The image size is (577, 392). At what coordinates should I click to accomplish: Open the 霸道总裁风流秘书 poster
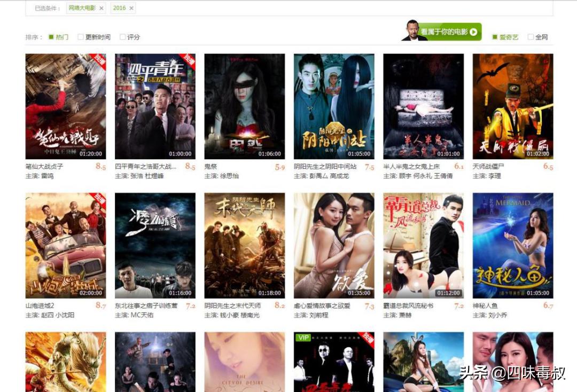[423, 246]
